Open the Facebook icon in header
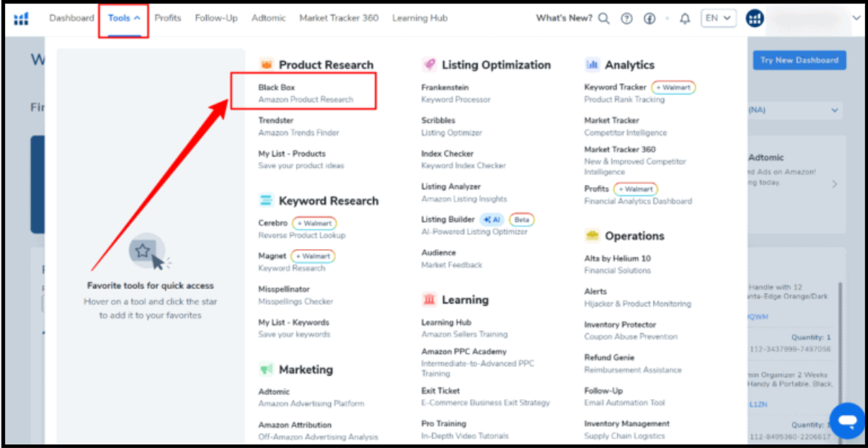The height and width of the screenshot is (448, 868). click(x=650, y=18)
